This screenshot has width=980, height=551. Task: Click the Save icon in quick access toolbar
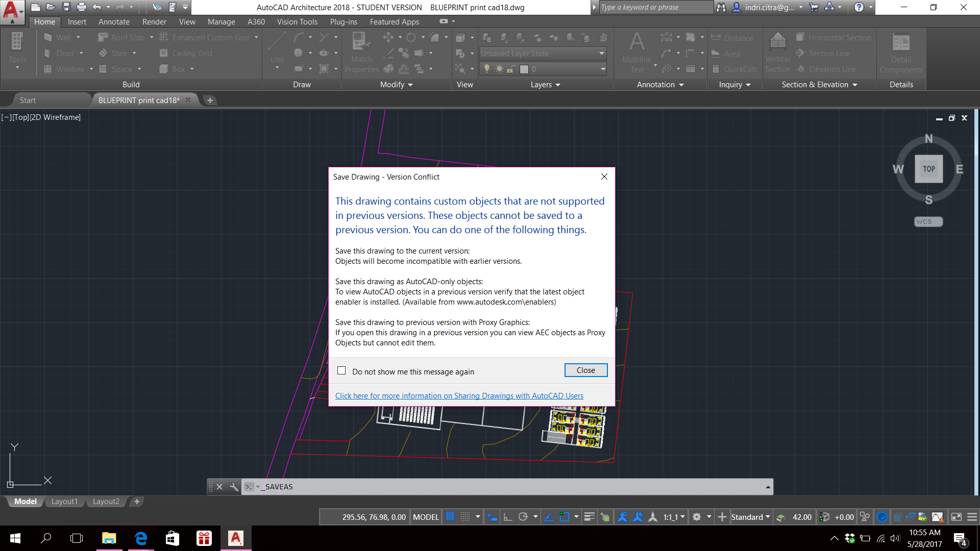click(66, 7)
